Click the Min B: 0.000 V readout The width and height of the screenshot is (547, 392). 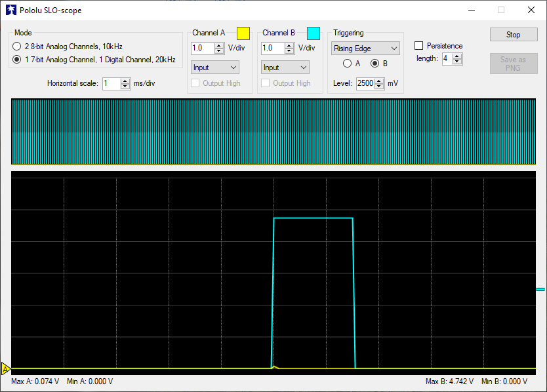[x=504, y=382]
